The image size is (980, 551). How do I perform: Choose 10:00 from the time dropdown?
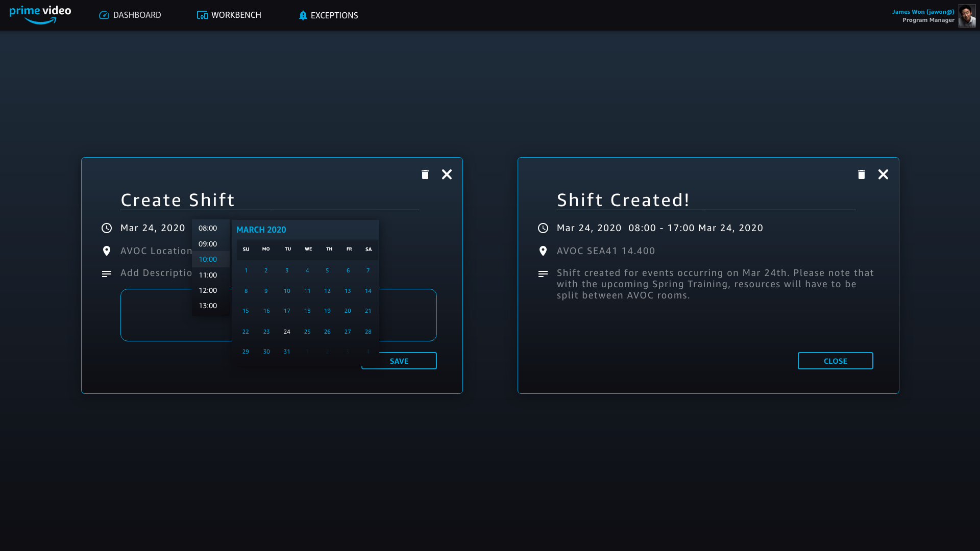point(208,259)
